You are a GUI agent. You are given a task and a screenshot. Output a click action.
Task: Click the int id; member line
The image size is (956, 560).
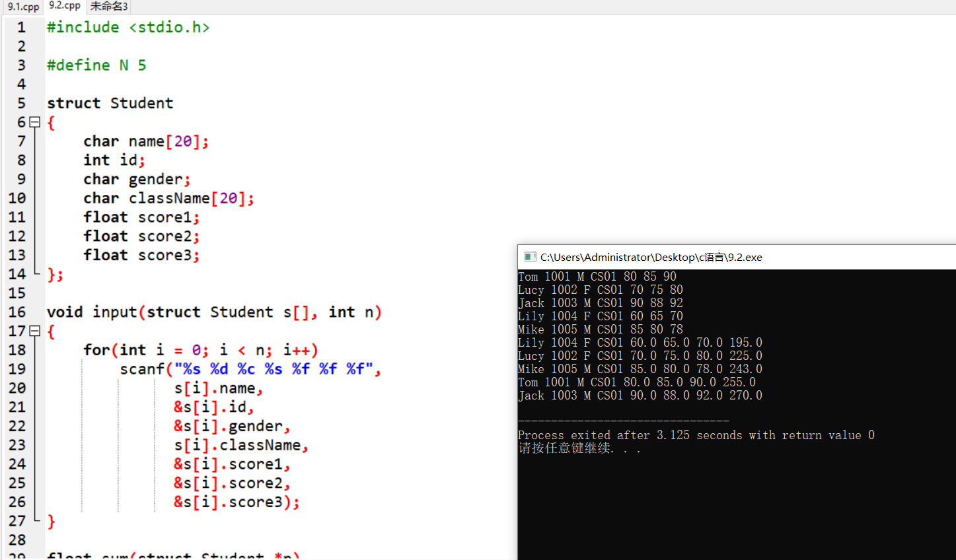point(114,160)
